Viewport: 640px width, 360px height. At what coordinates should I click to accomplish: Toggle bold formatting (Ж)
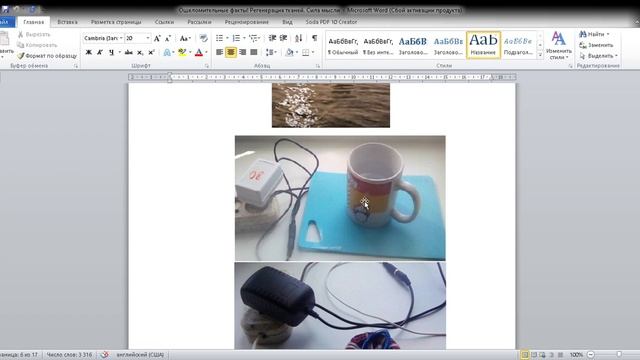[89, 52]
